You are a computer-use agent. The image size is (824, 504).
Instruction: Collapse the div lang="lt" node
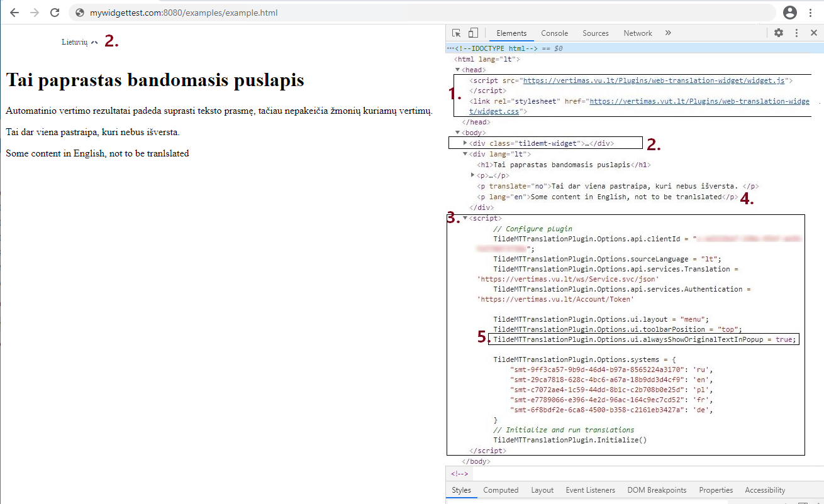[x=465, y=154]
